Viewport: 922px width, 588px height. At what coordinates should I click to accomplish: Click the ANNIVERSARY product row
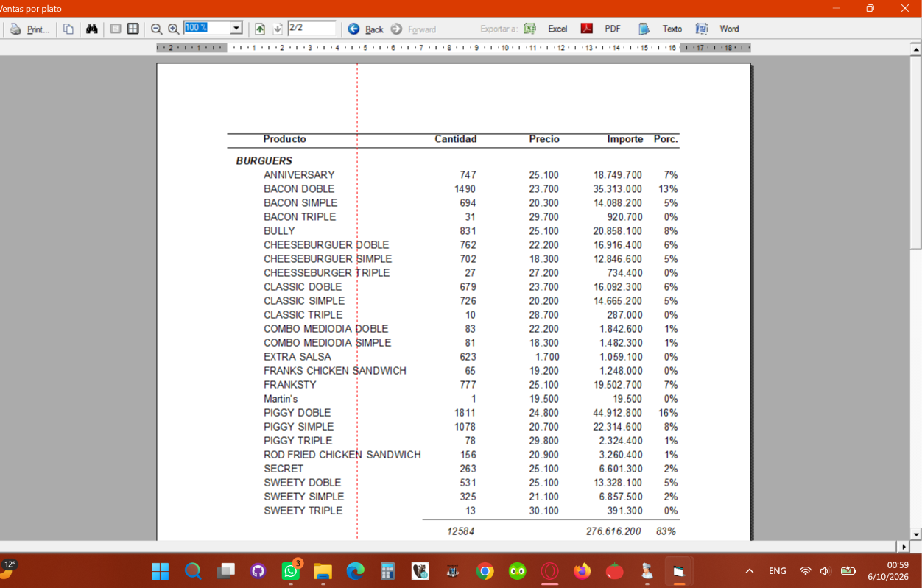point(471,175)
